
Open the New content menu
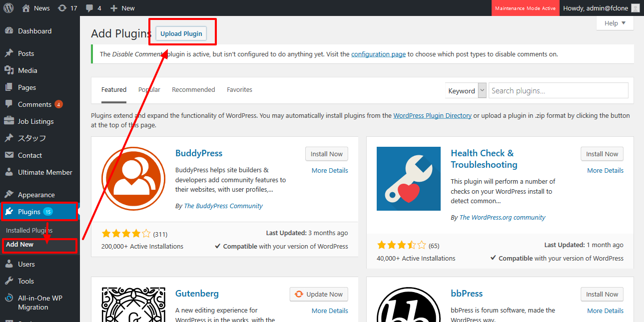(x=122, y=8)
